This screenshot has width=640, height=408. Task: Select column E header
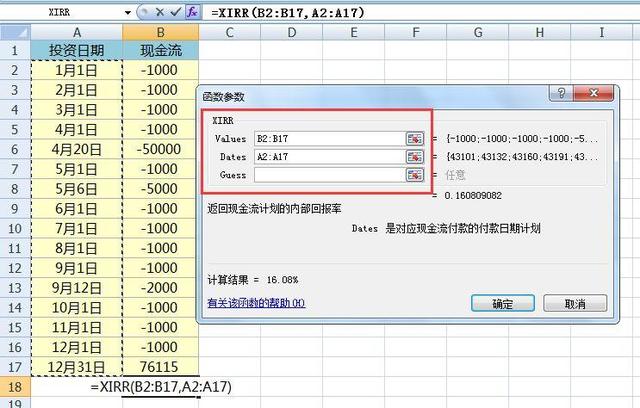point(353,32)
